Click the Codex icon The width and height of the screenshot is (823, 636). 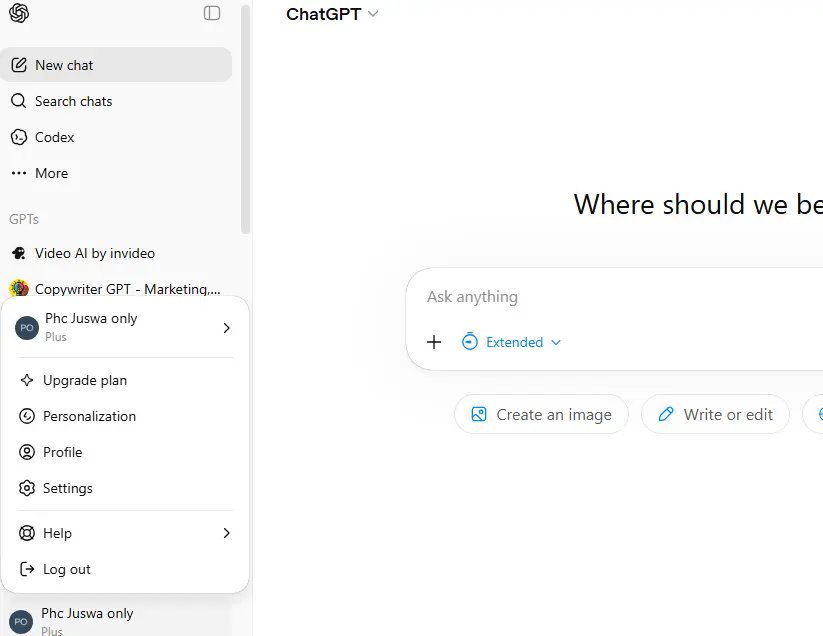click(x=19, y=137)
